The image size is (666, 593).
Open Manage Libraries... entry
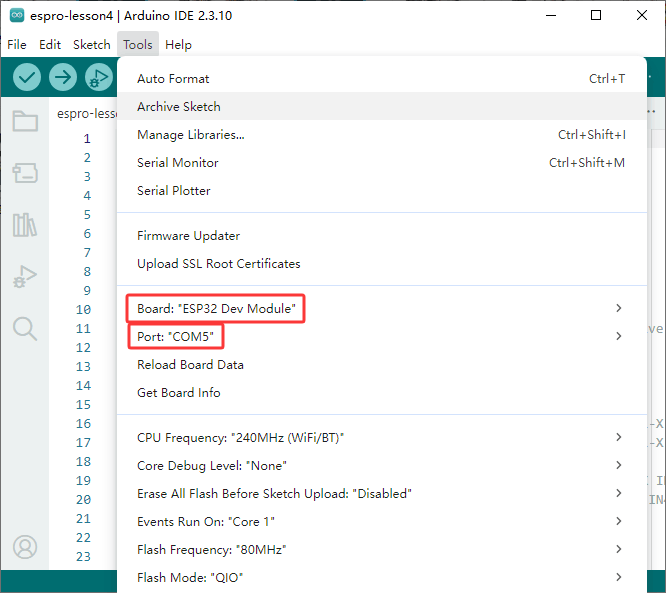pos(381,135)
